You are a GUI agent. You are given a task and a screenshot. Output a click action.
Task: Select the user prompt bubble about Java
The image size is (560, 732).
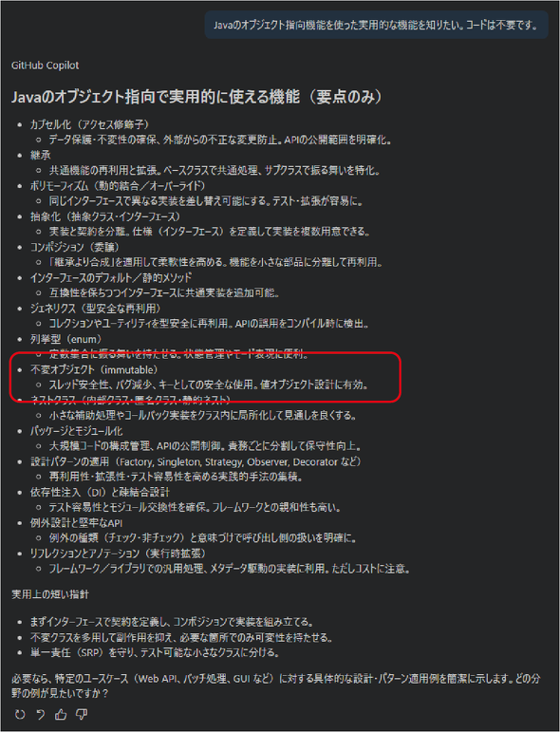[376, 26]
